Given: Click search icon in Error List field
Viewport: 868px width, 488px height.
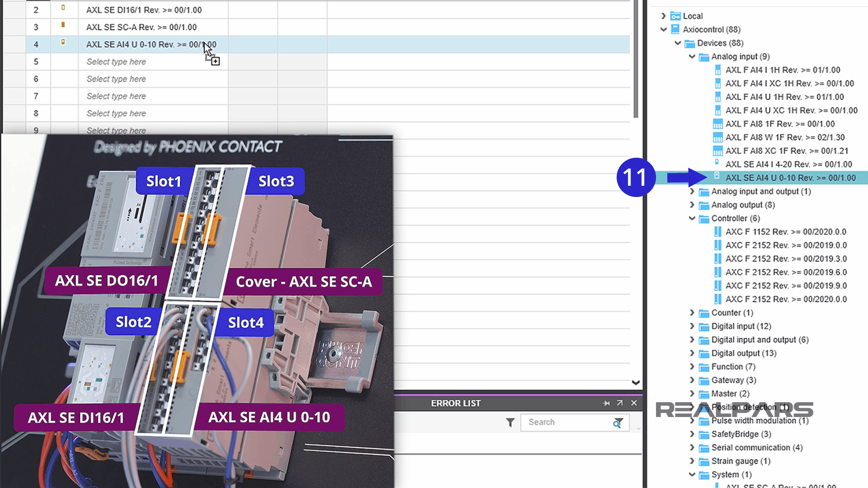Looking at the screenshot, I should tap(618, 423).
